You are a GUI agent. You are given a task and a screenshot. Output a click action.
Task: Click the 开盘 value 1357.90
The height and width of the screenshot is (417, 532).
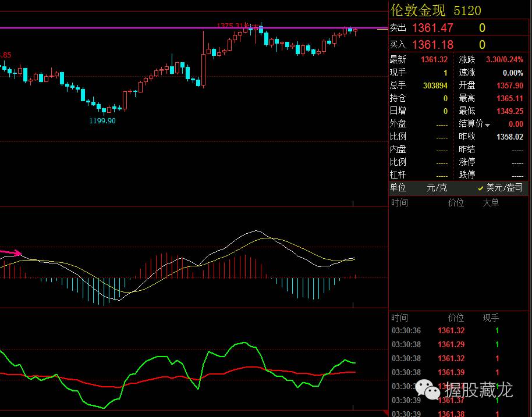(509, 85)
